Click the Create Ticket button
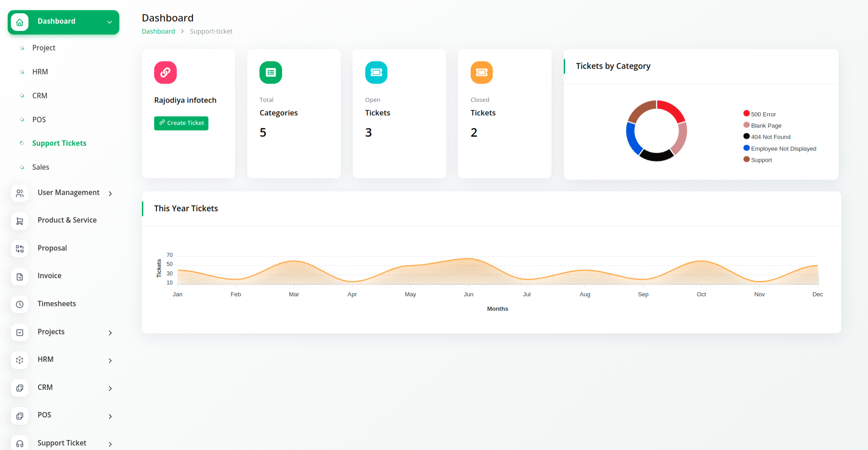Viewport: 868px width, 450px height. tap(181, 123)
